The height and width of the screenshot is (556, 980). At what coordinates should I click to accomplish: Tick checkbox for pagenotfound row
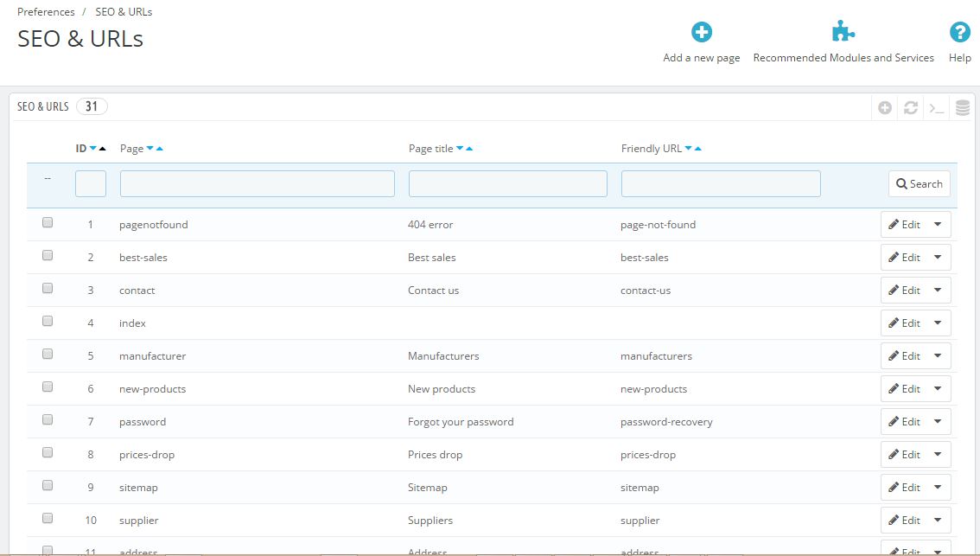click(x=48, y=222)
